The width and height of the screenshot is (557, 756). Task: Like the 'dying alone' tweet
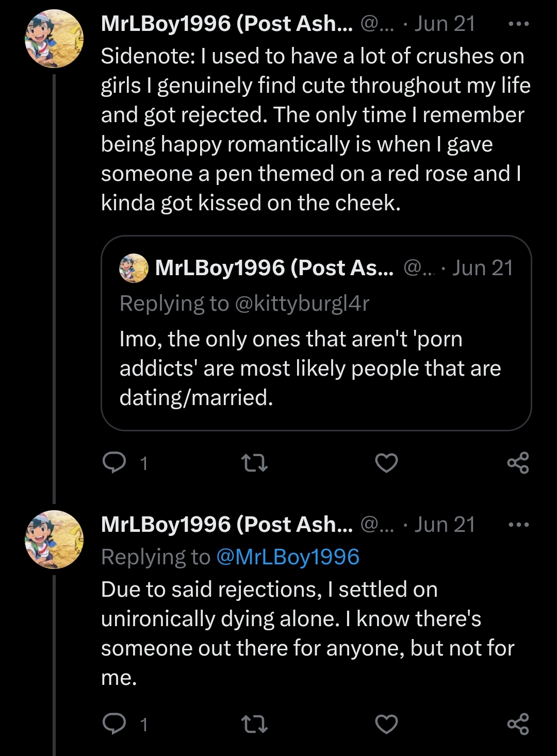tap(386, 724)
